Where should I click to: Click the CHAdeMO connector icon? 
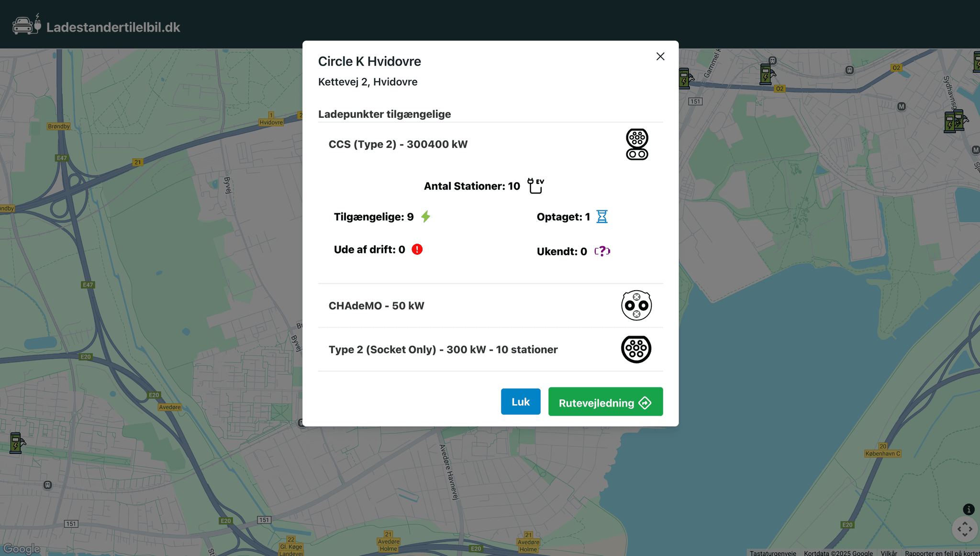(x=636, y=306)
